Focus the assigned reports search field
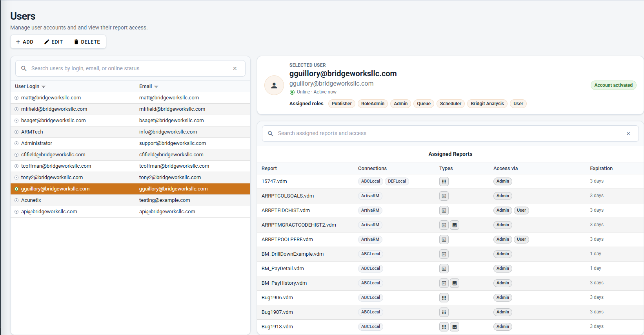The width and height of the screenshot is (644, 335). point(450,134)
